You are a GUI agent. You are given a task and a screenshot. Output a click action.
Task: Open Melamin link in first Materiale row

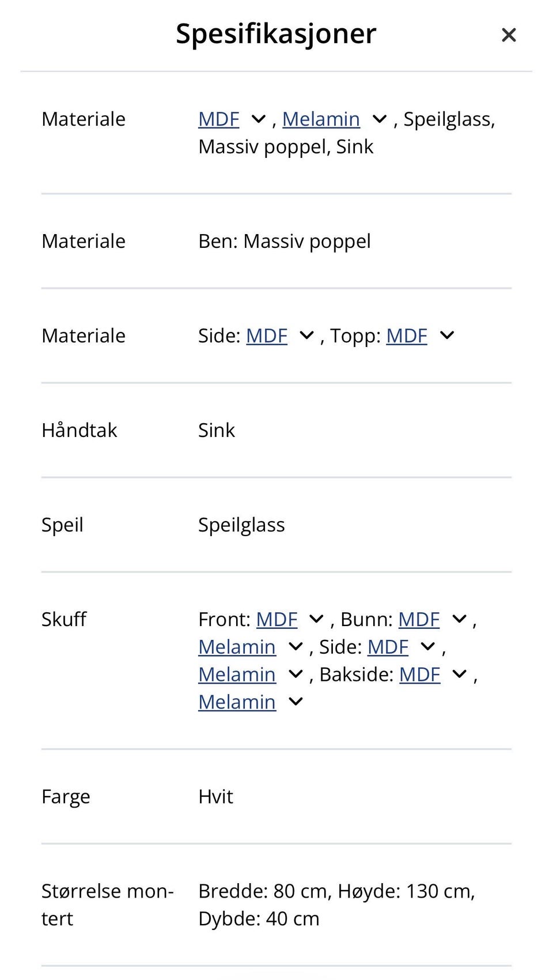321,119
